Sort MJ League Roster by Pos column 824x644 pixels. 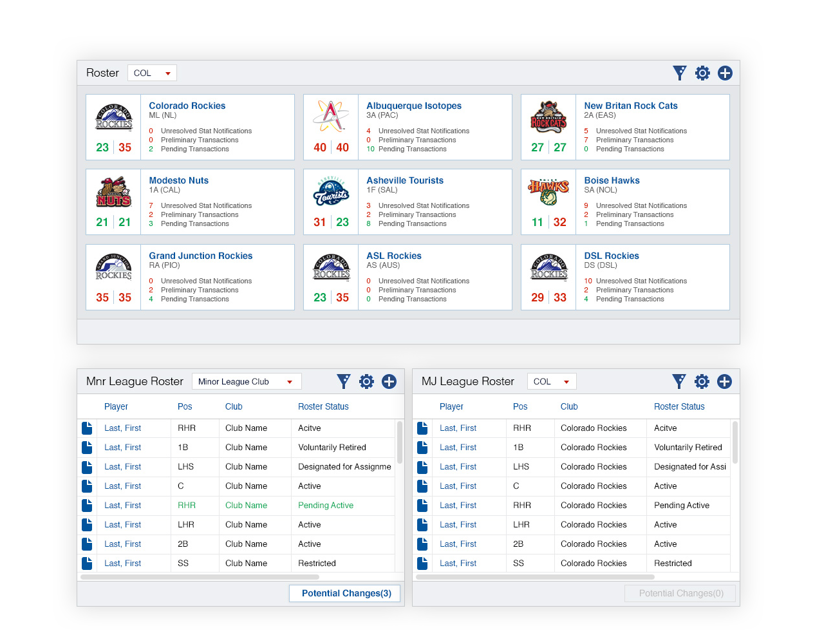(x=520, y=406)
